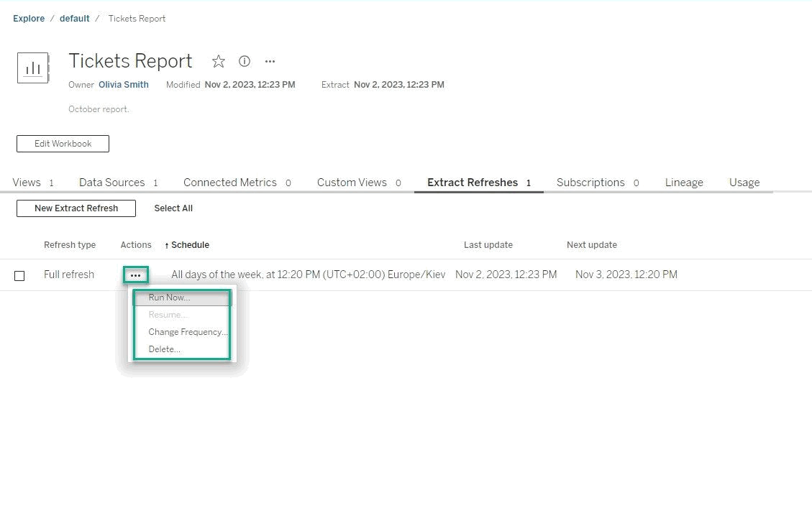Open workbook details info icon
This screenshot has width=812, height=516.
(x=245, y=62)
